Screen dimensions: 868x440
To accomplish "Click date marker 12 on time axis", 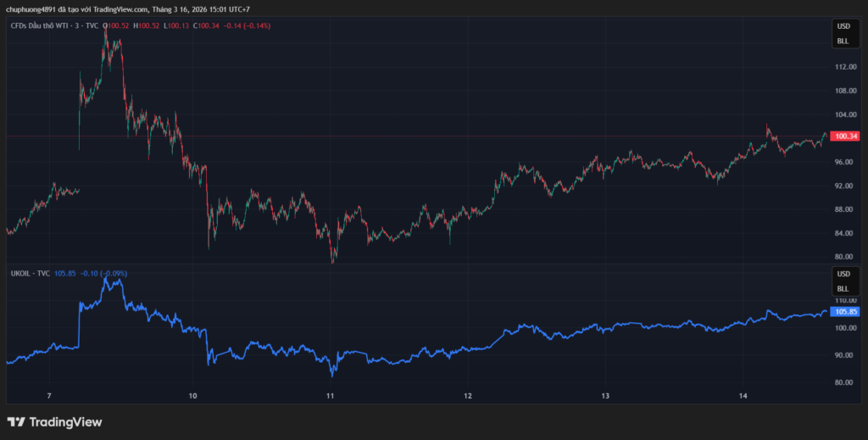I will tap(468, 396).
